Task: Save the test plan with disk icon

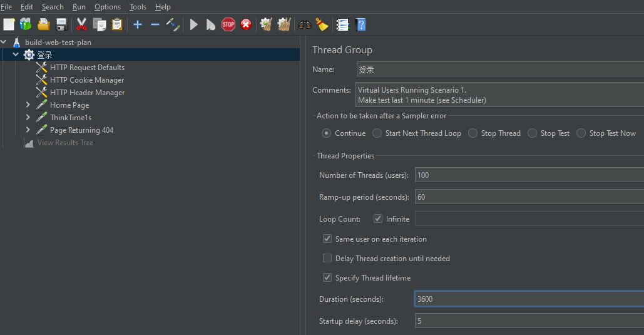Action: pos(61,24)
